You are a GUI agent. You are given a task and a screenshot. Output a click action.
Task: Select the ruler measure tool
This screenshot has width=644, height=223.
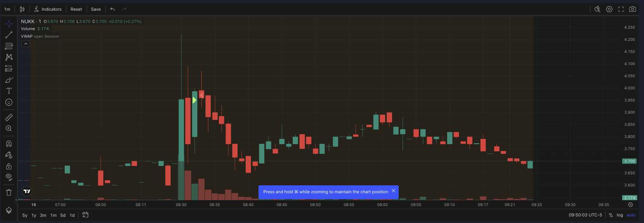tap(9, 118)
